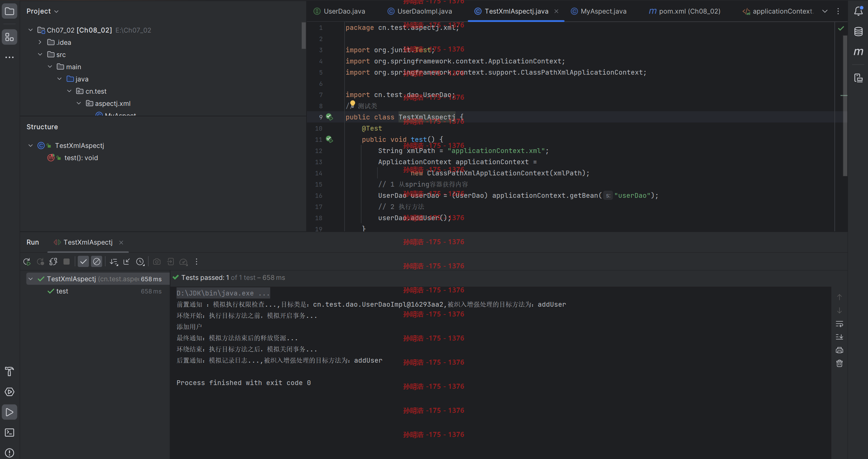
Task: Jump up the stack trace arrow
Action: pos(839,297)
